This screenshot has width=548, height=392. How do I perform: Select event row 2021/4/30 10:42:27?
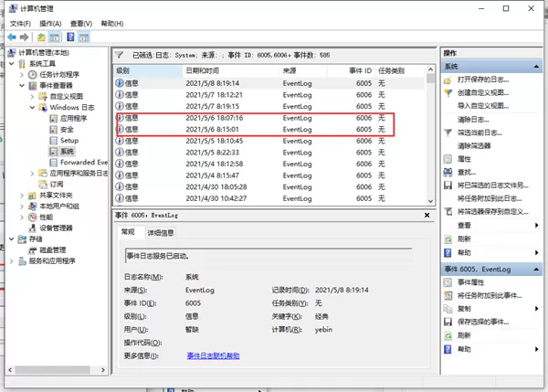pyautogui.click(x=269, y=198)
